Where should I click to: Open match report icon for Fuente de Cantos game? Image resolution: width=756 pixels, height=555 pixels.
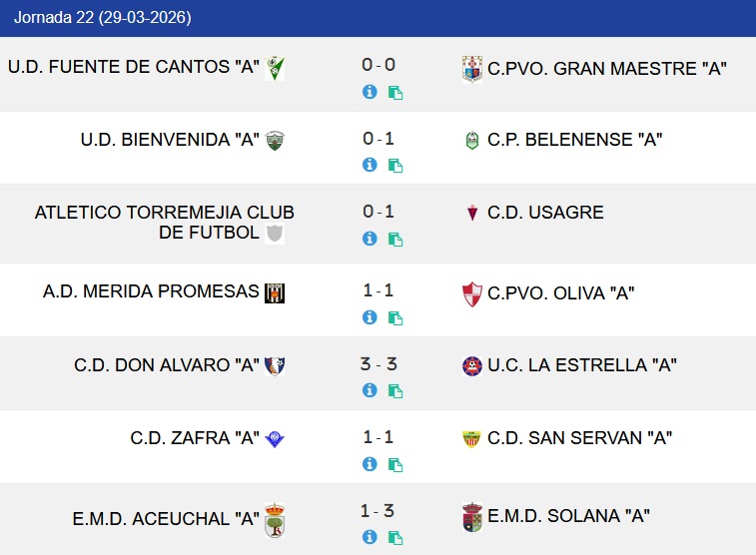395,93
